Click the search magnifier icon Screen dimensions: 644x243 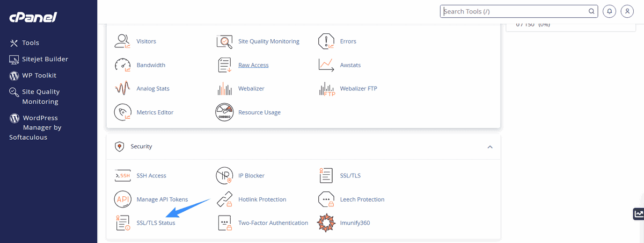click(591, 11)
